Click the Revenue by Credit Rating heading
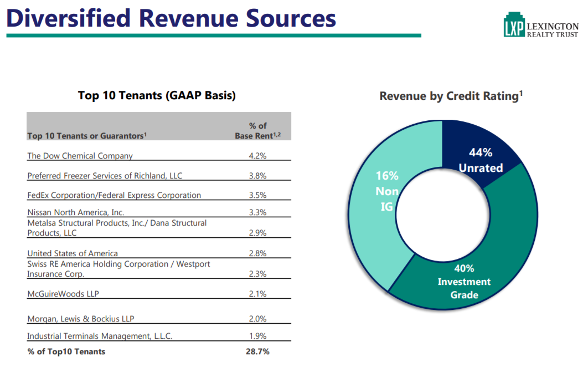Viewport: 588px width, 367px height. (x=451, y=96)
